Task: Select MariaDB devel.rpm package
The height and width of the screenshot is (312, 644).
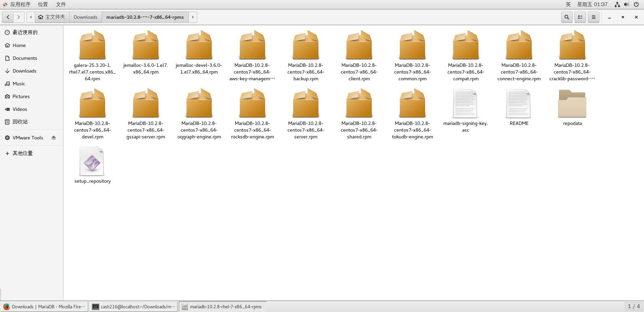Action: pos(92,114)
